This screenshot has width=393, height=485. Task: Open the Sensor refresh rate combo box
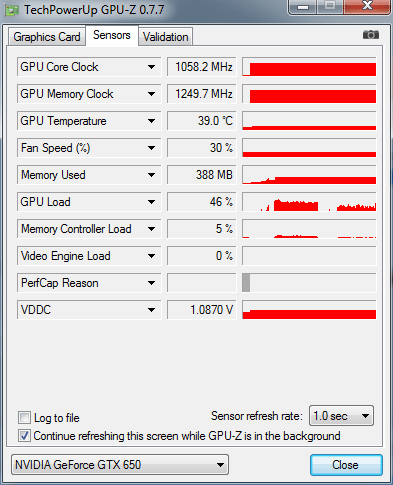341,416
